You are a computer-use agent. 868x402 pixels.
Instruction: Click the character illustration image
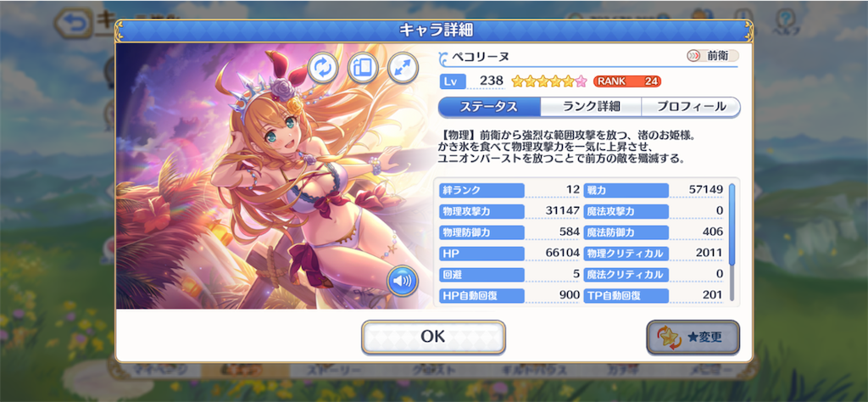click(x=275, y=176)
